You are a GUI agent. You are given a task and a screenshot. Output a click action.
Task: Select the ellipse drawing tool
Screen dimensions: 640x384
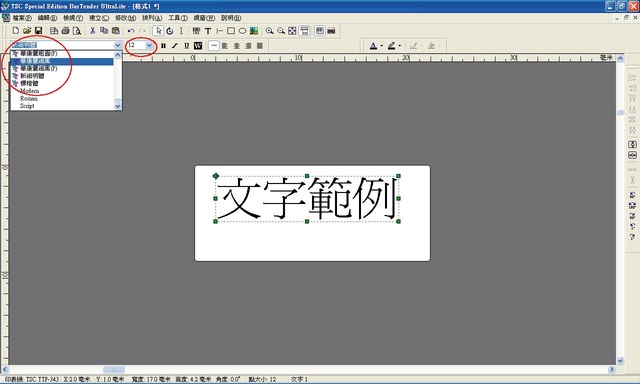(242, 31)
